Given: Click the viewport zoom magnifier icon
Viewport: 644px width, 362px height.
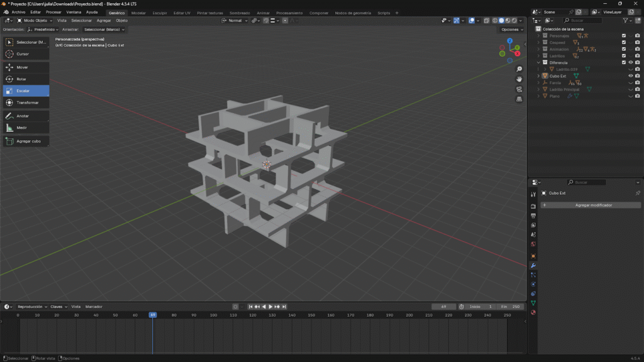Looking at the screenshot, I should [519, 69].
